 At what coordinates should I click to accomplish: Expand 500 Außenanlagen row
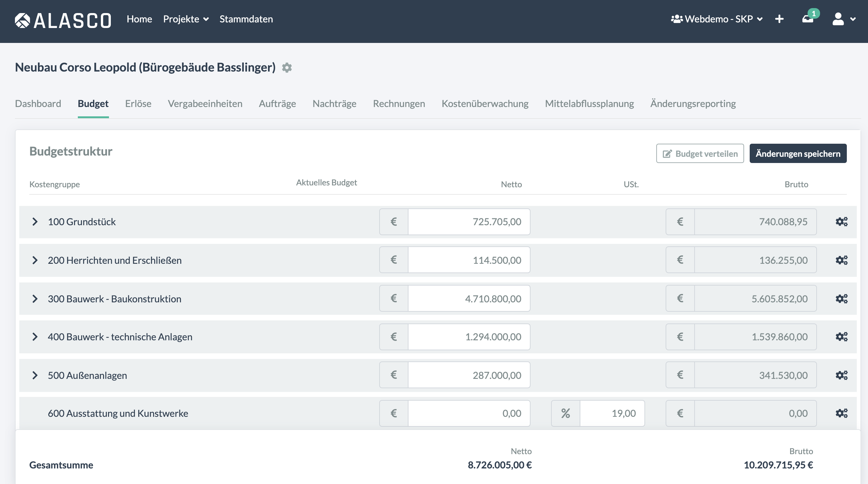(x=35, y=375)
